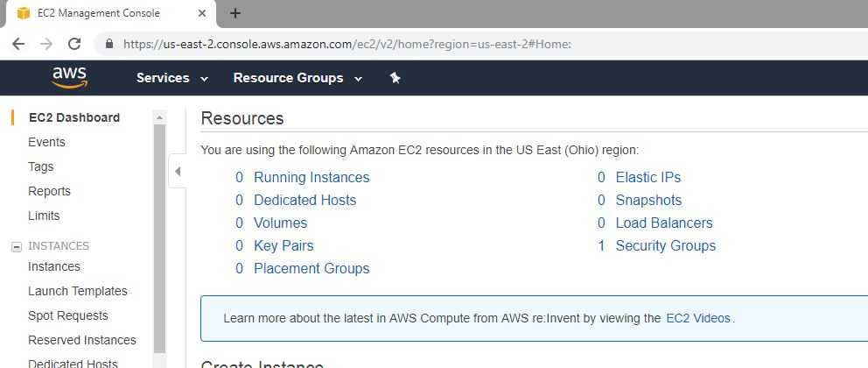Screen dimensions: 868x368
Task: Select EC2 Dashboard in sidebar
Action: pyautogui.click(x=74, y=117)
